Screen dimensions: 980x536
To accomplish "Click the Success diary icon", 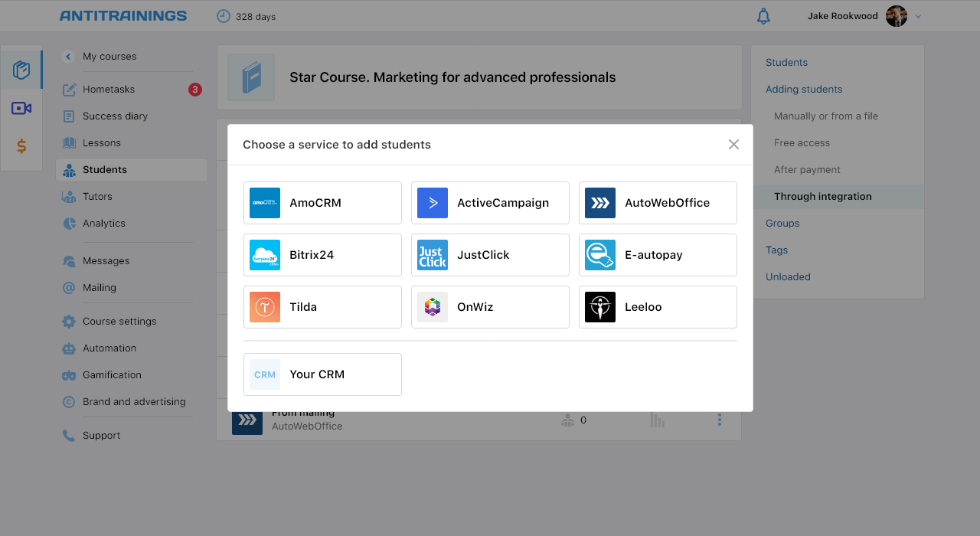I will 69,116.
